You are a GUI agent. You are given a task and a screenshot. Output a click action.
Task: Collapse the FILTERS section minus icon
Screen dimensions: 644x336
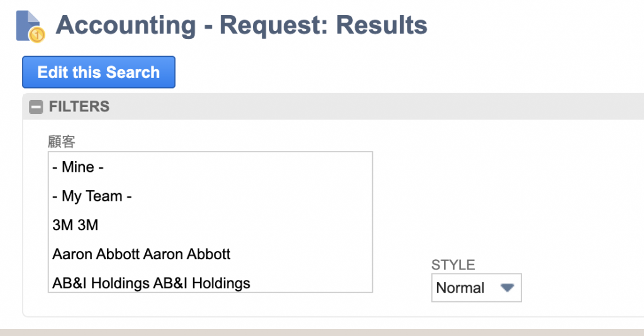click(36, 107)
